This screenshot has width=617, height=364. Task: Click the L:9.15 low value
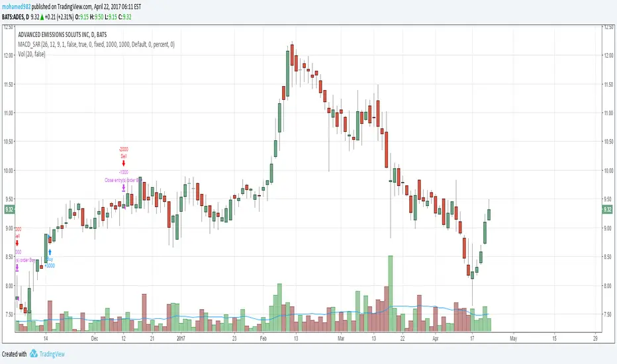tap(111, 17)
